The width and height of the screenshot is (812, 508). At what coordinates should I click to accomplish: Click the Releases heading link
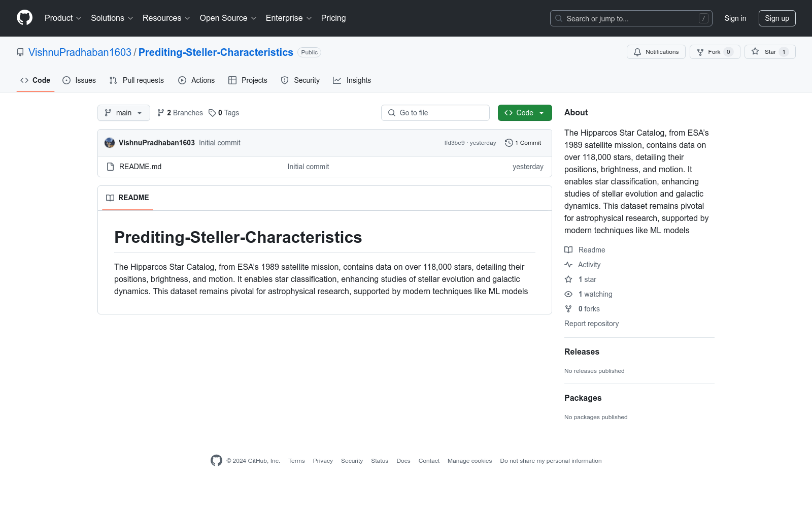(582, 352)
